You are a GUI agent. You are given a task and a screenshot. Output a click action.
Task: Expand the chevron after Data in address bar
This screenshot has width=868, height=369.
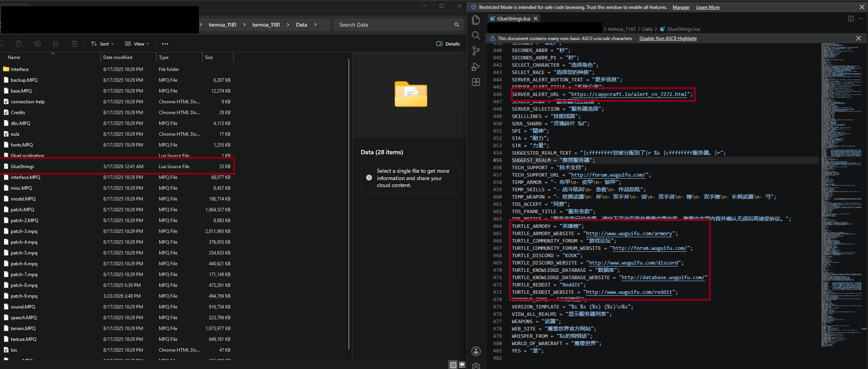click(x=315, y=25)
